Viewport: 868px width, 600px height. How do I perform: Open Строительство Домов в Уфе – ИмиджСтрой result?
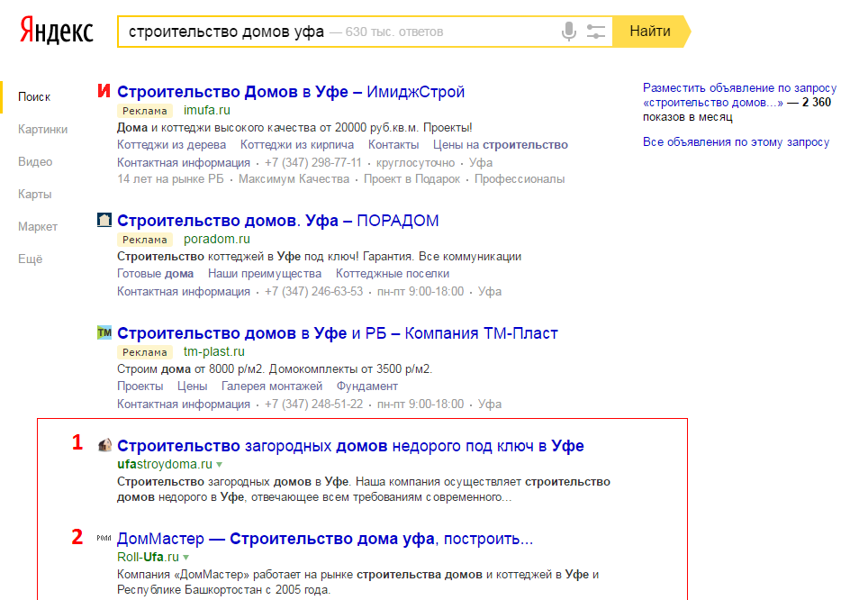point(291,91)
